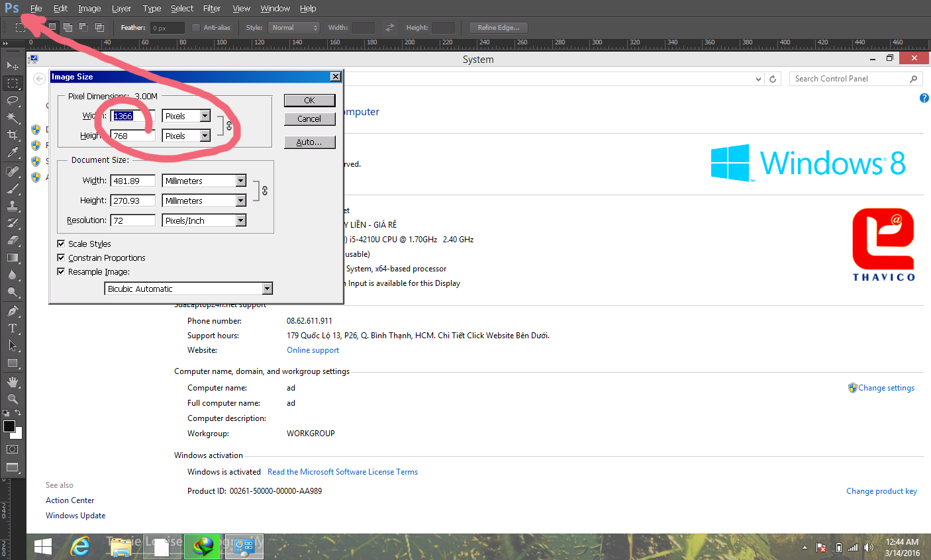The width and height of the screenshot is (931, 560).
Task: Click Subtract from selection mode icon
Action: point(83,27)
